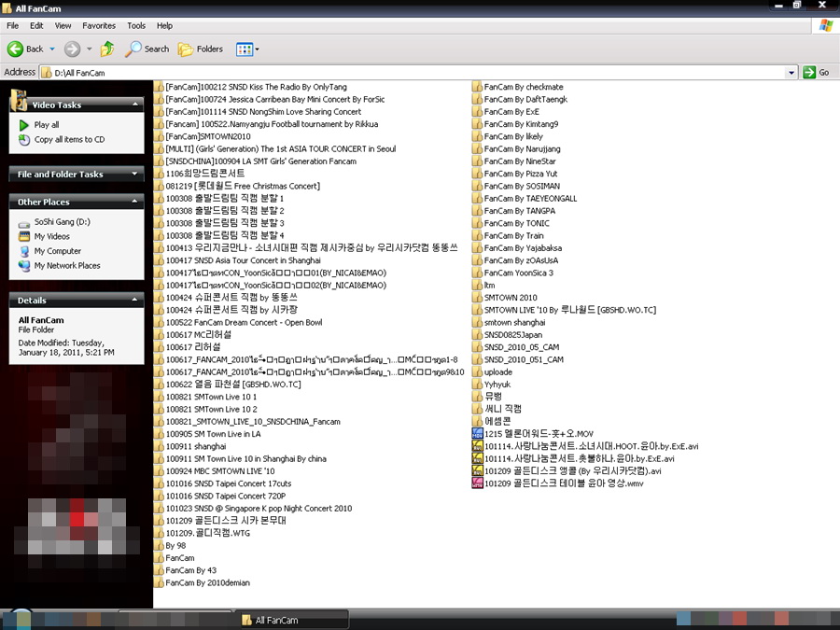This screenshot has height=630, width=840.
Task: Click the Back arrow icon
Action: tap(15, 49)
